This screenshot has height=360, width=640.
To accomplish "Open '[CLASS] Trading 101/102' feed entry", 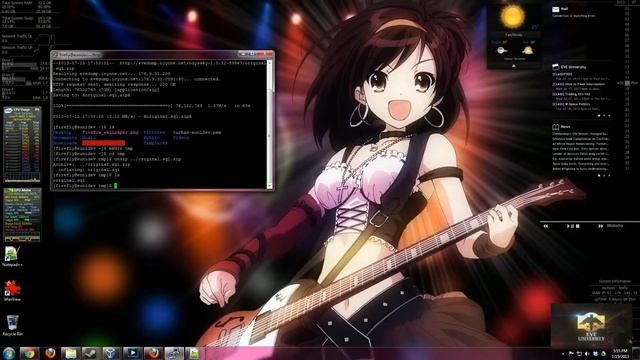I will click(571, 94).
